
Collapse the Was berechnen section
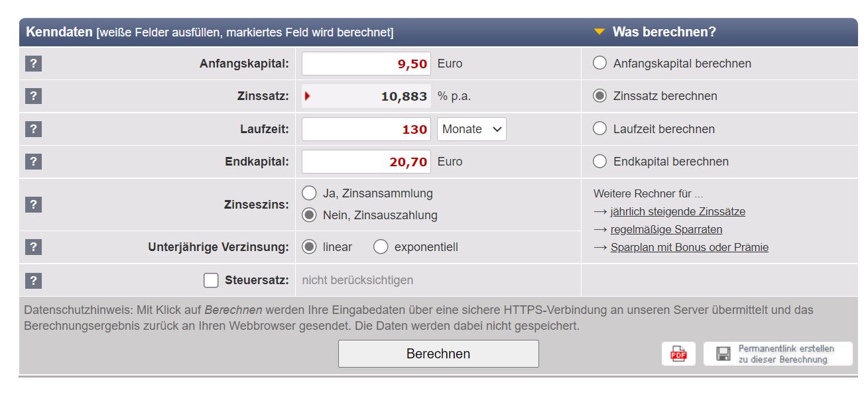click(599, 30)
